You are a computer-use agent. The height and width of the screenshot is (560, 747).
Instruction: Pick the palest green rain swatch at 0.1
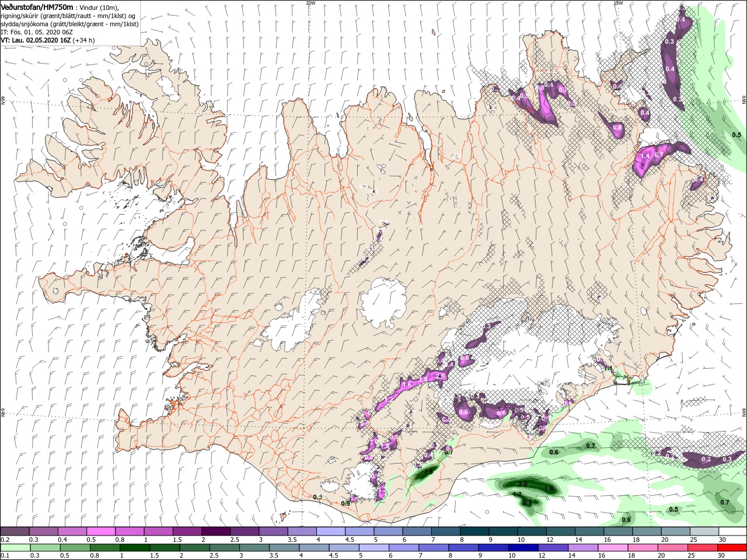(16, 547)
